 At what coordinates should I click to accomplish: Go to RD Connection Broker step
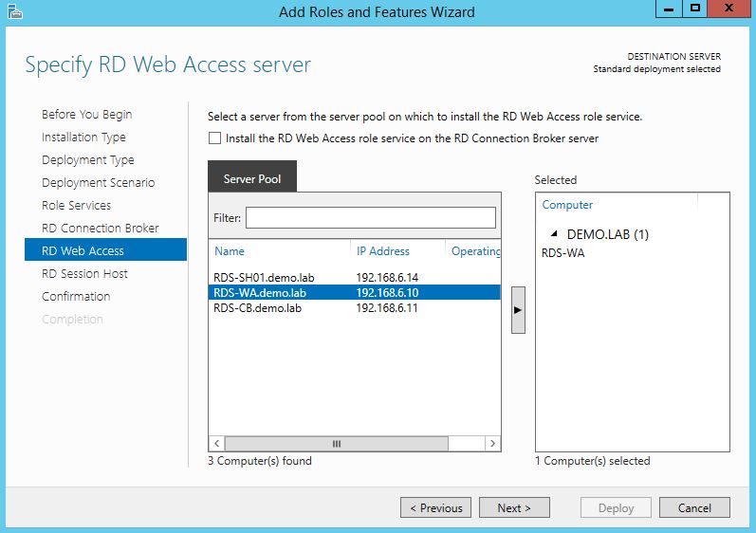[101, 228]
